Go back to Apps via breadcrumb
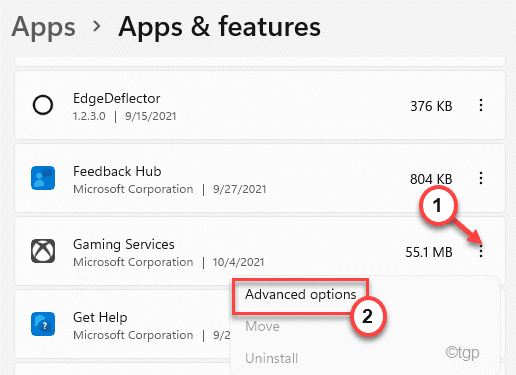The height and width of the screenshot is (375, 516). pyautogui.click(x=43, y=27)
